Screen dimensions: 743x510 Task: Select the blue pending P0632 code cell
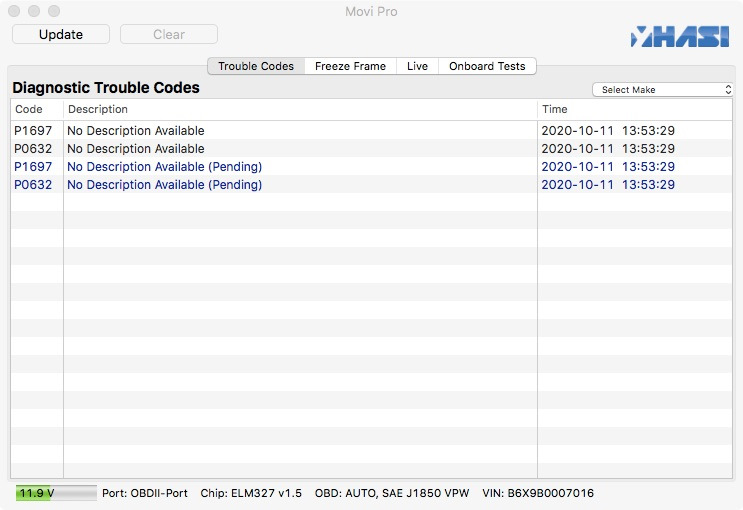33,185
